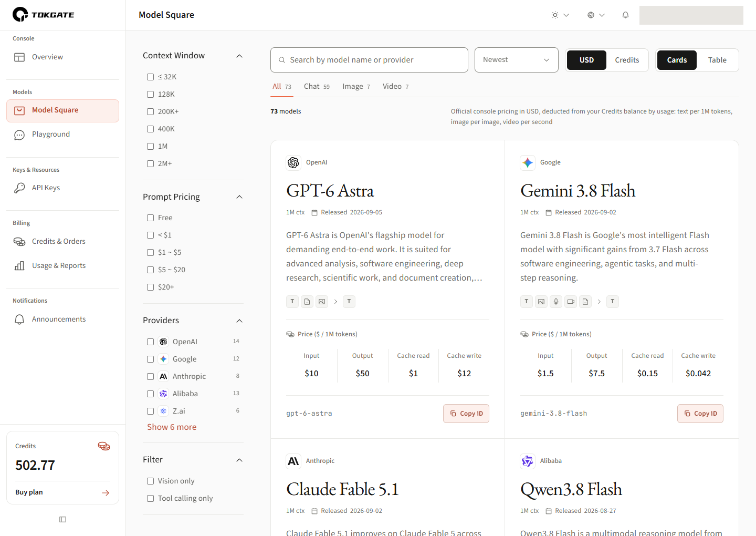Click the text output icon on Gemini card
Screen dimensions: 756x536
point(613,302)
